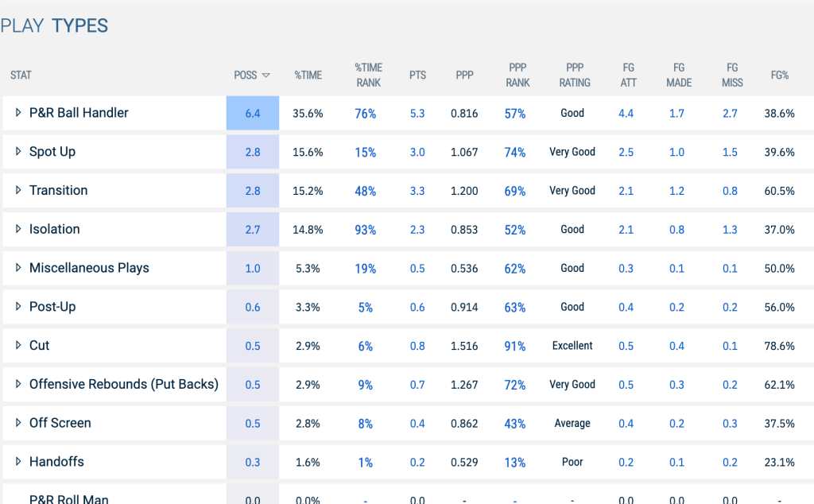Expand the Miscellaneous Plays row
Screen dimensions: 814x504
coord(18,267)
